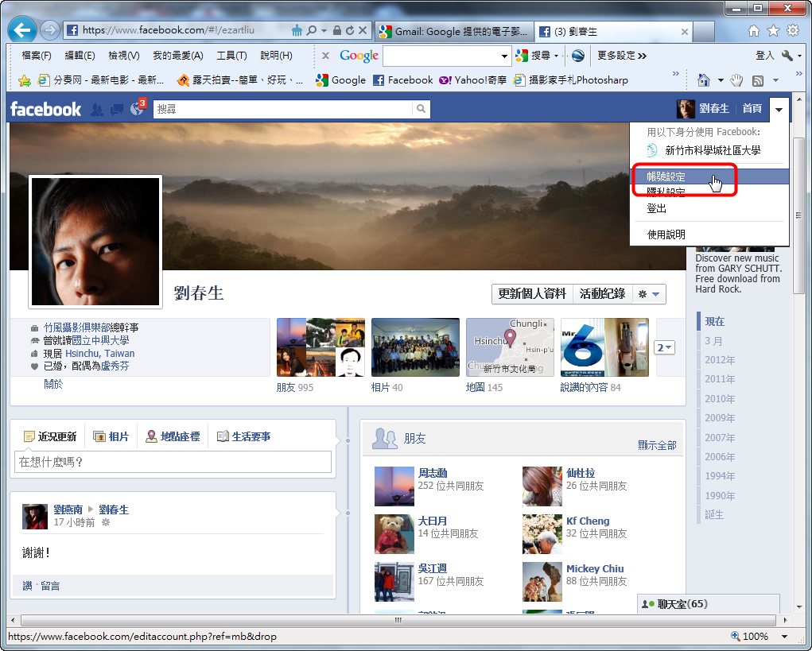Expand the gear dropdown beside 活動紀錄
The height and width of the screenshot is (651, 812).
(x=648, y=294)
